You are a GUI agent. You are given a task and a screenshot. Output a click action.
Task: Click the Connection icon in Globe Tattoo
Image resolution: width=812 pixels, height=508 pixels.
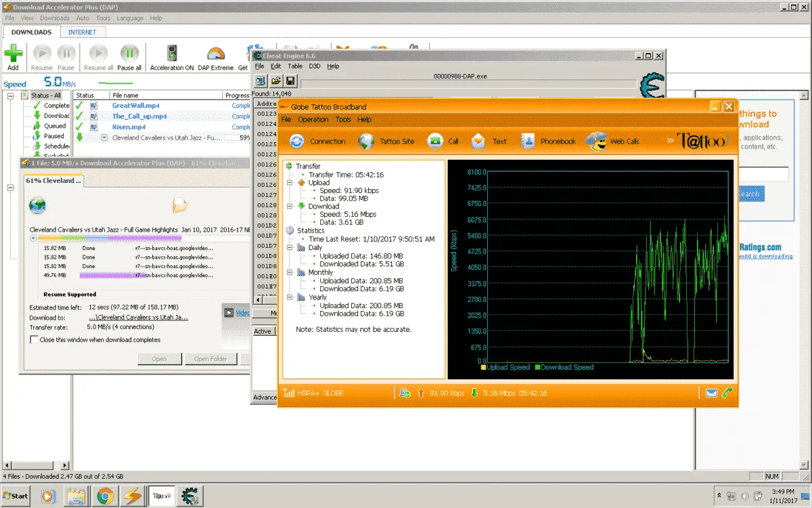click(x=297, y=142)
